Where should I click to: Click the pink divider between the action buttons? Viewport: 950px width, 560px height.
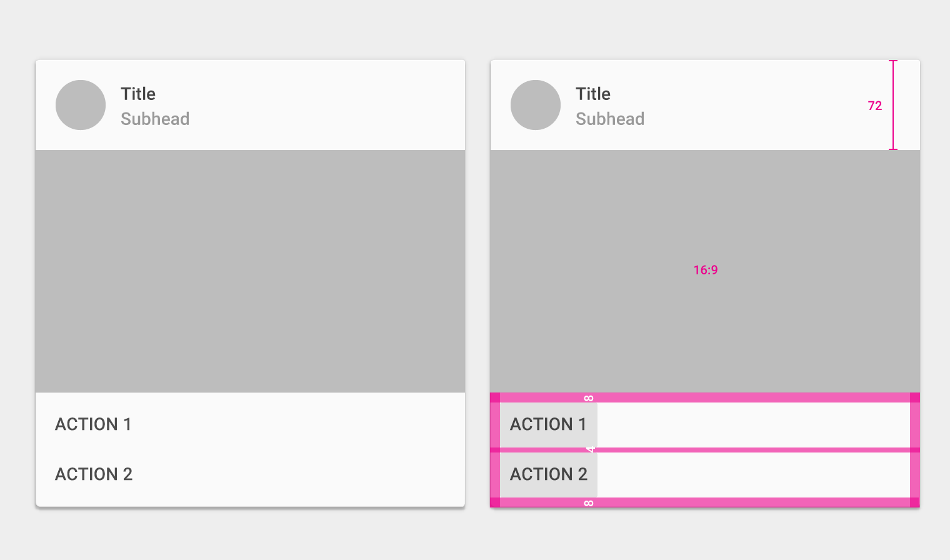[705, 450]
